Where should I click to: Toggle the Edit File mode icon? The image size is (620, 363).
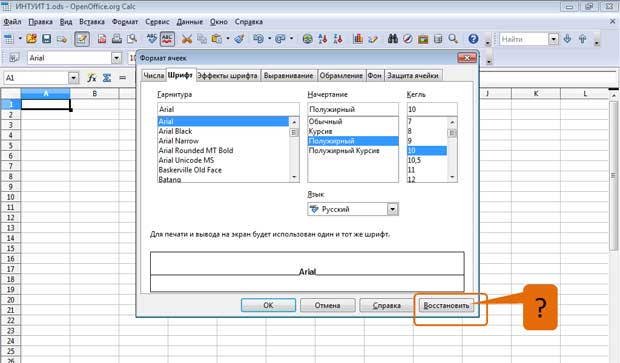click(x=81, y=39)
